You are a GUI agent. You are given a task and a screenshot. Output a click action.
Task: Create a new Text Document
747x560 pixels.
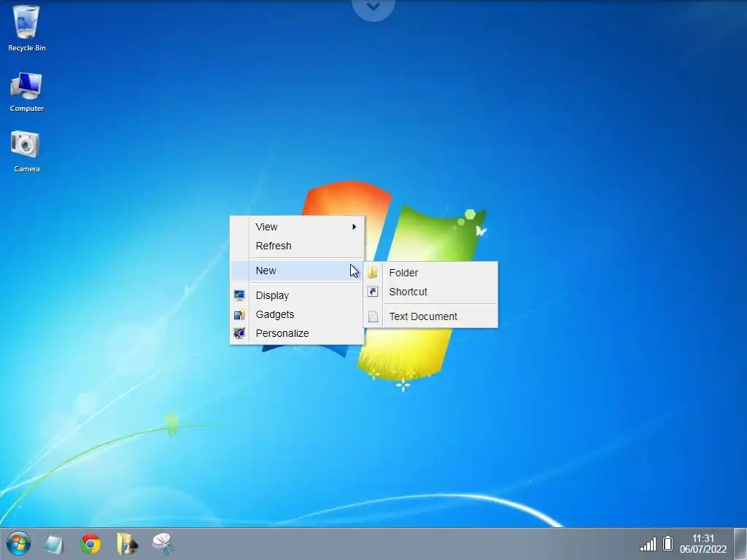point(430,316)
